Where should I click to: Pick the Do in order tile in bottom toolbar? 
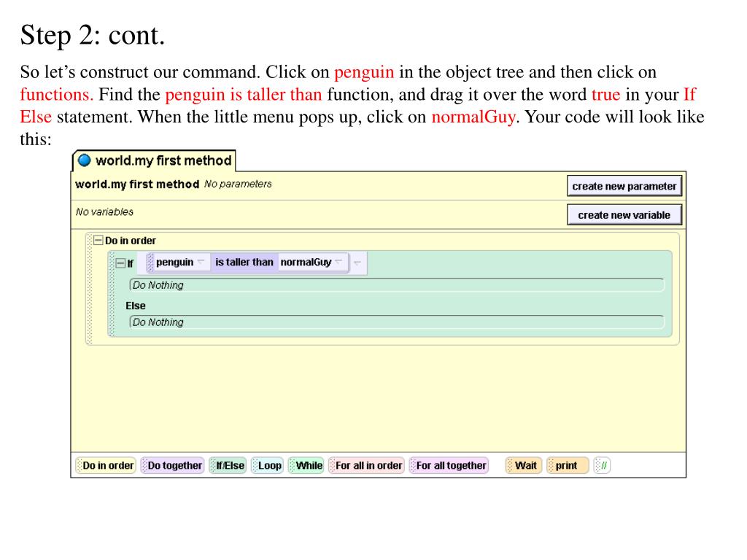click(106, 465)
